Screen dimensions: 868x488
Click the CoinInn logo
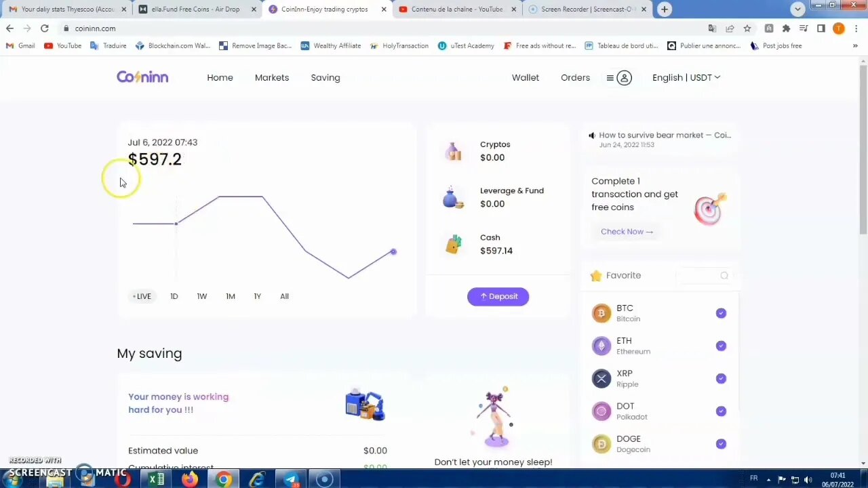click(x=142, y=77)
